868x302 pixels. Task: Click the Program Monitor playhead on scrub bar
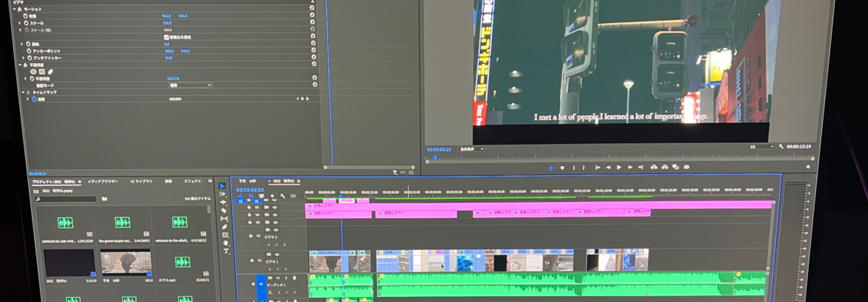435,158
